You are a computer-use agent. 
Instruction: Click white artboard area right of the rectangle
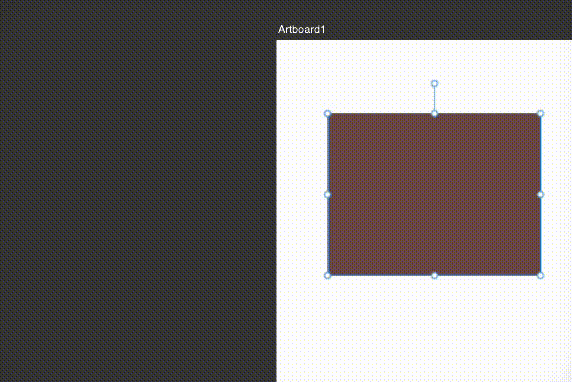557,194
